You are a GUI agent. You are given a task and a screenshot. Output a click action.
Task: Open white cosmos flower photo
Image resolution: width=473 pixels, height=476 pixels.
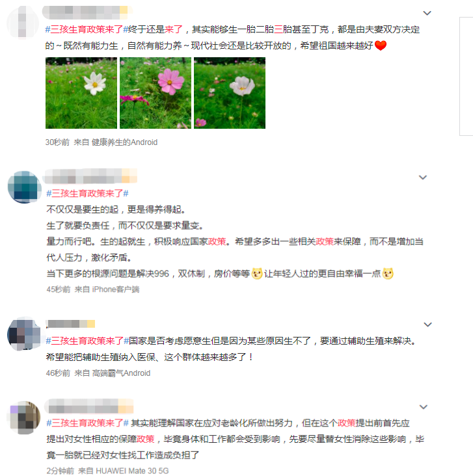tap(81, 93)
